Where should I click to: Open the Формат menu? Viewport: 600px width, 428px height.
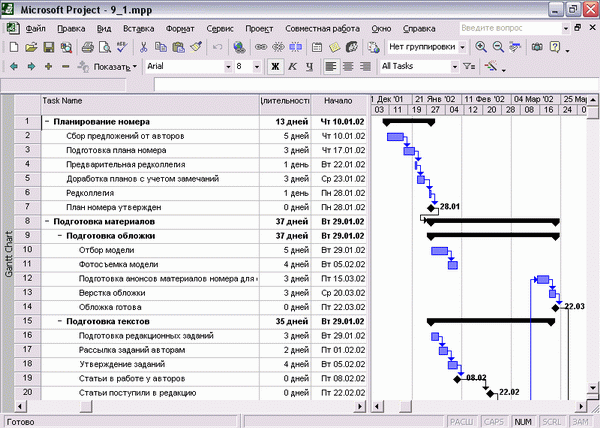pos(180,29)
